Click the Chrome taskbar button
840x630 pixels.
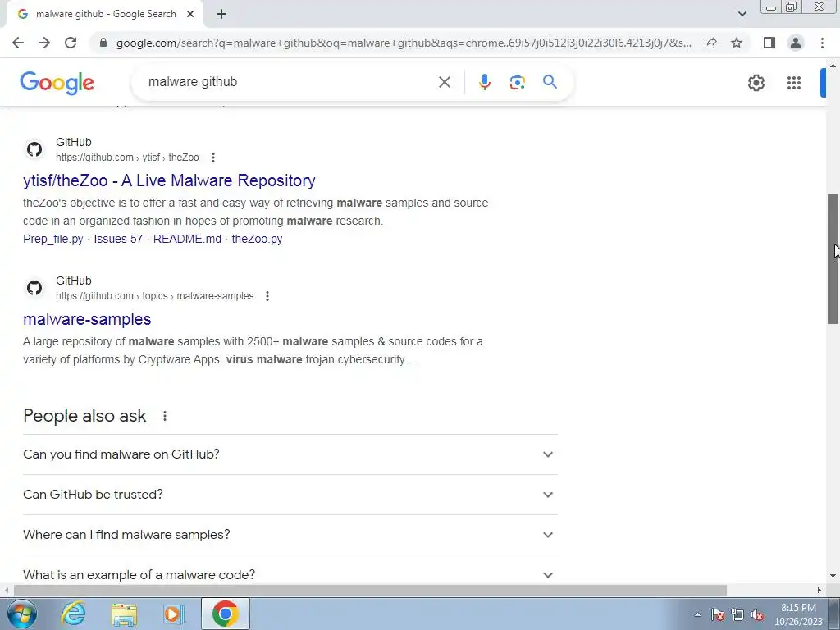coord(226,614)
